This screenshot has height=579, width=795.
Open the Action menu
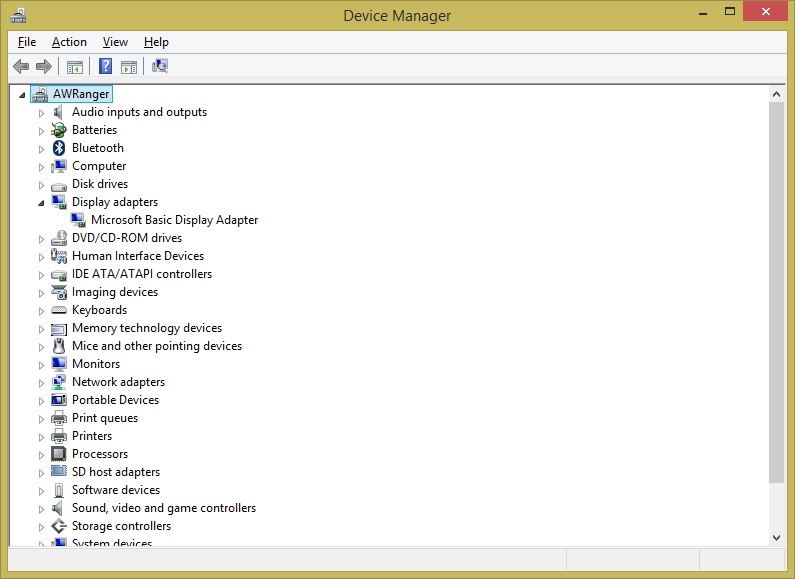pos(69,42)
